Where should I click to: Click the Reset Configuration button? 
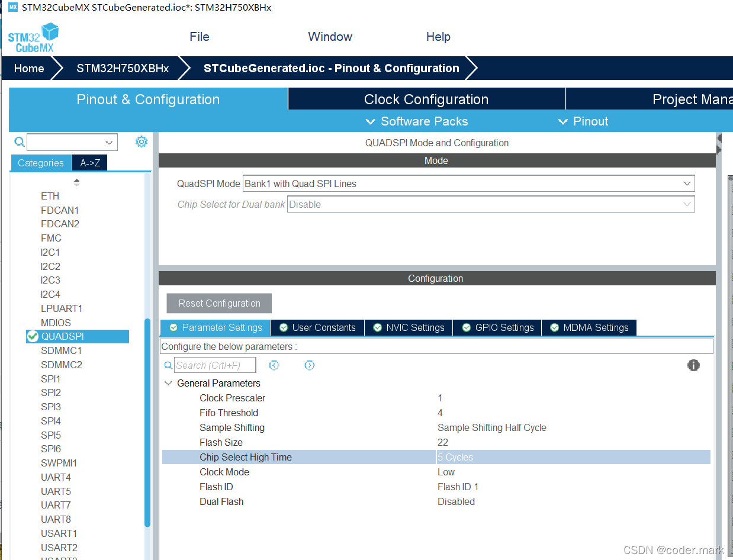[219, 303]
